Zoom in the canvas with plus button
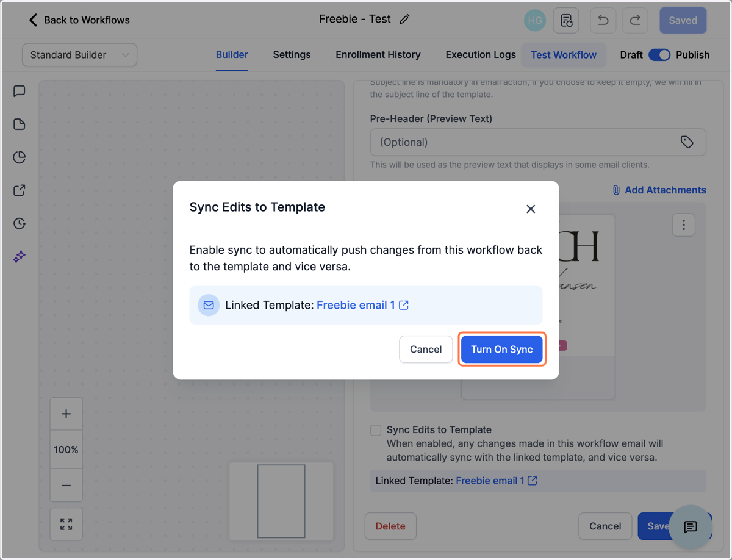732x560 pixels. 66,414
